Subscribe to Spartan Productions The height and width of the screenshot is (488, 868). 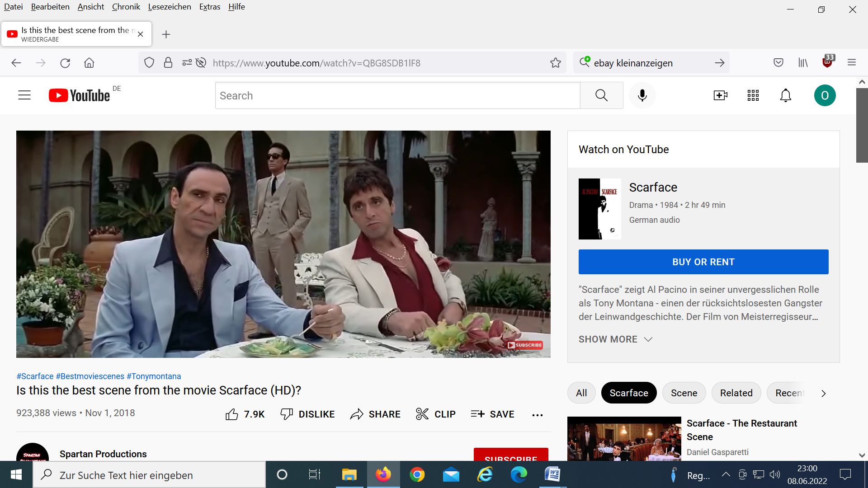(511, 454)
